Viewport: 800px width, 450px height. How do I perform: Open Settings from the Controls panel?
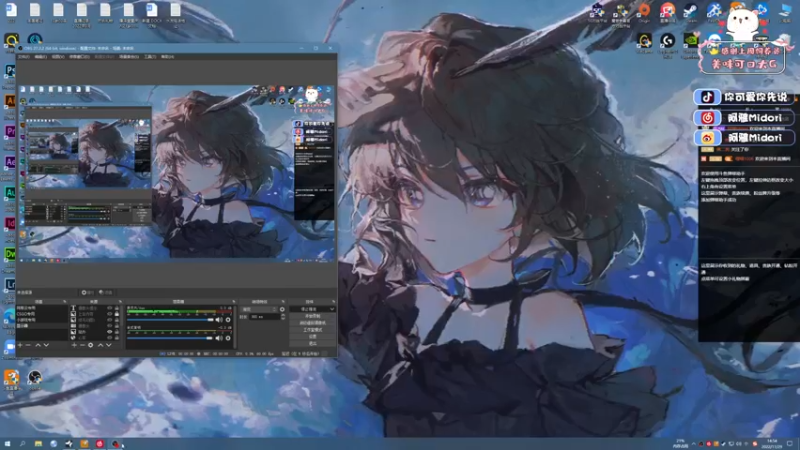point(313,337)
